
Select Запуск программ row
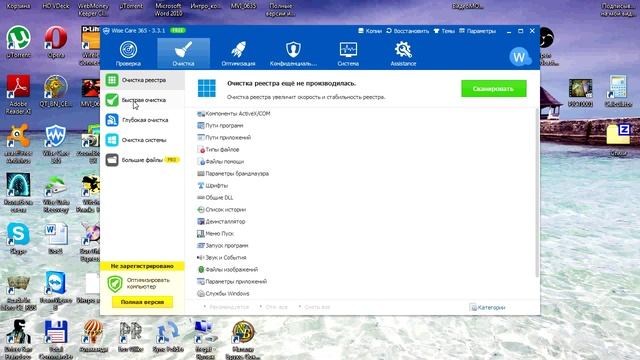click(x=223, y=246)
